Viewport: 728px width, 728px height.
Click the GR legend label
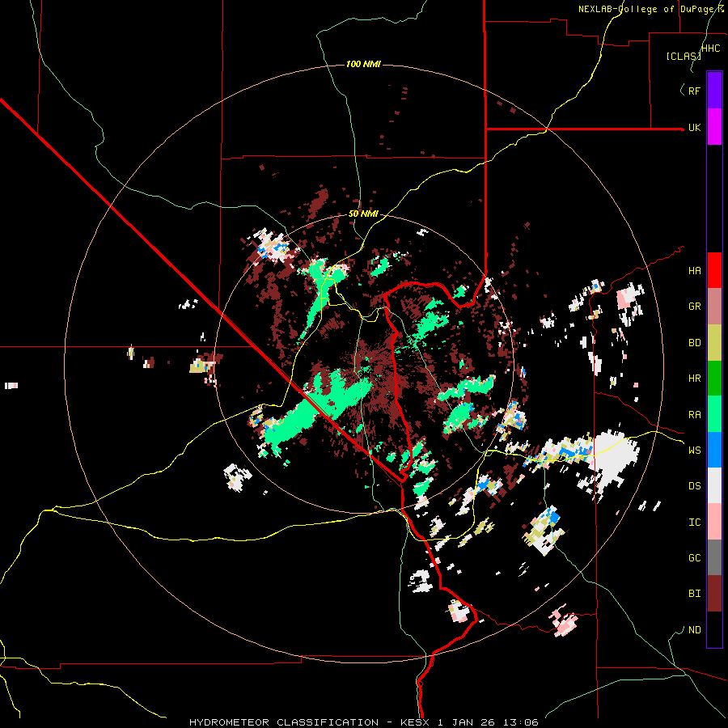pyautogui.click(x=694, y=307)
